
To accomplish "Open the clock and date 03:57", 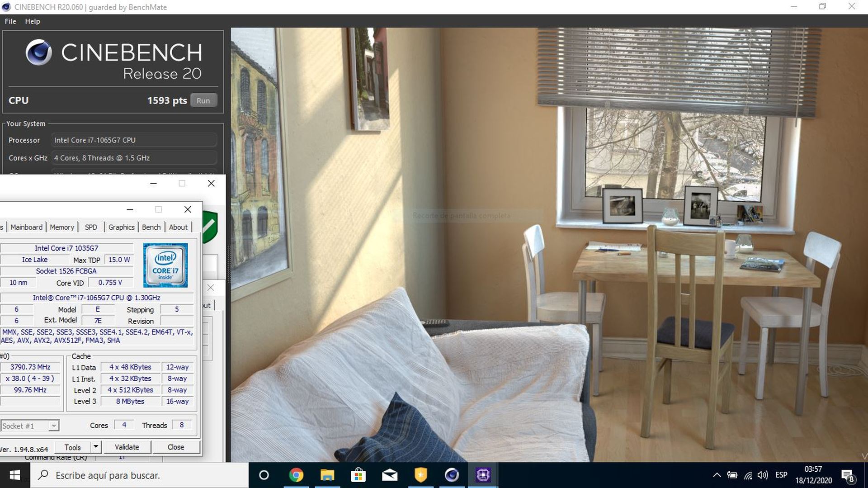I will tap(813, 475).
